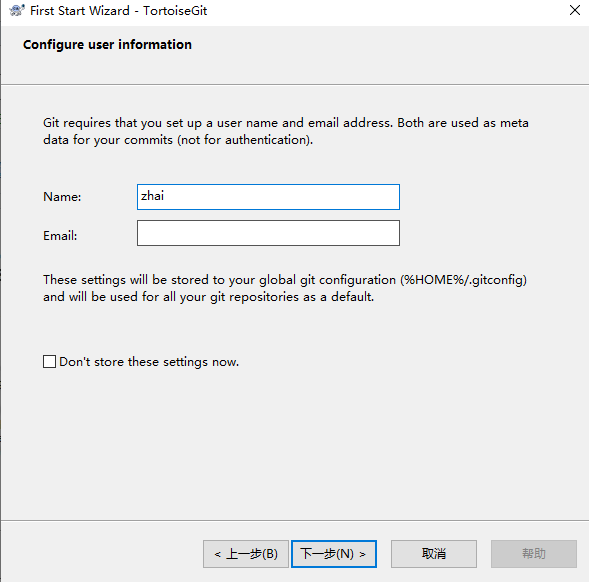Screen dimensions: 589x582
Task: Click the "Name:" label
Action: tap(62, 197)
